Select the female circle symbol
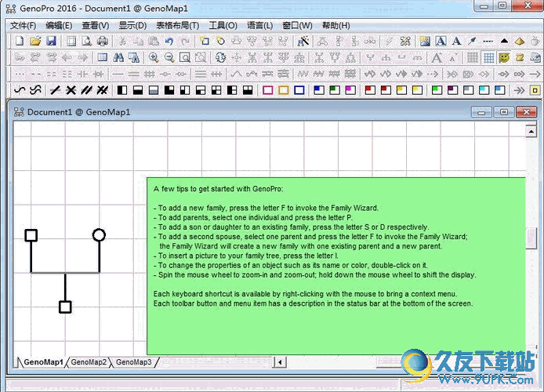 [100, 235]
